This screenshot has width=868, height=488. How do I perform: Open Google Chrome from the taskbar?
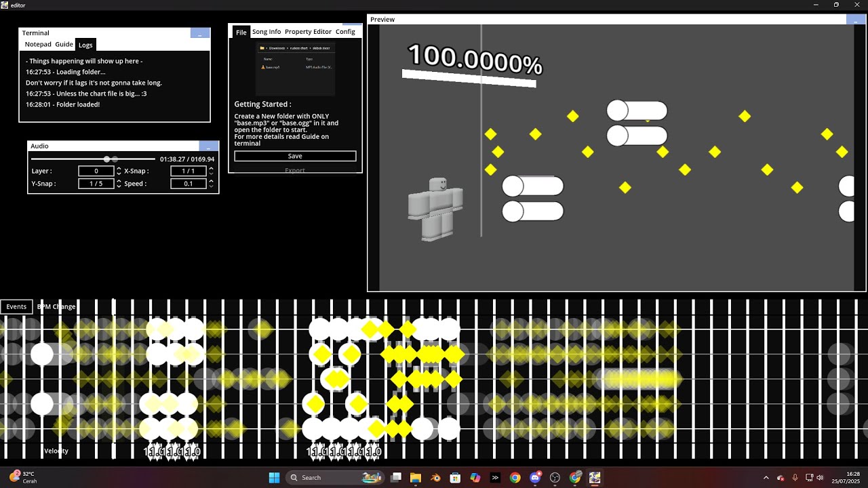[515, 478]
